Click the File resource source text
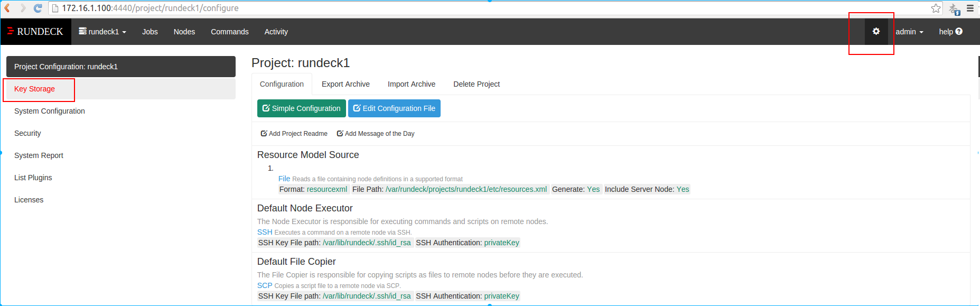980x306 pixels. pos(284,179)
